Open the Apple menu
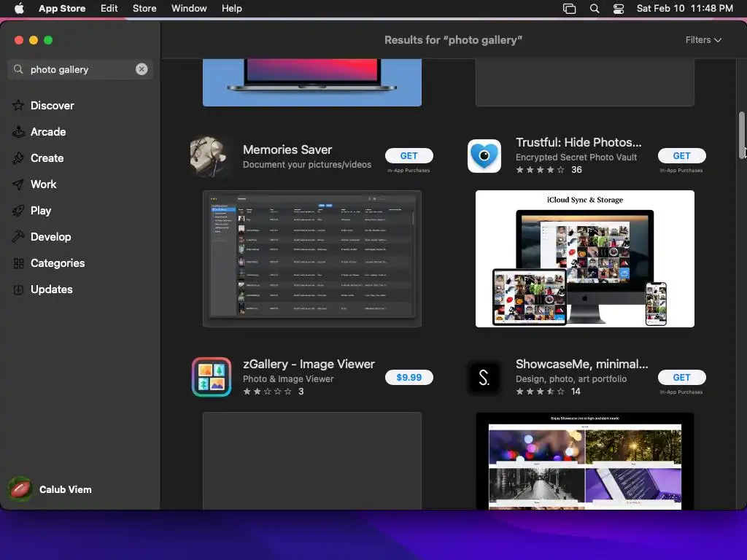The image size is (747, 560). [19, 8]
